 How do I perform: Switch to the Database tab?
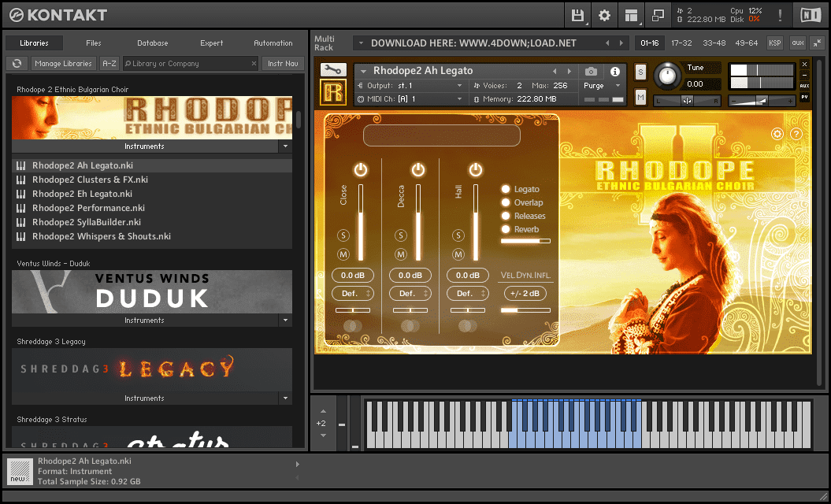coord(153,43)
